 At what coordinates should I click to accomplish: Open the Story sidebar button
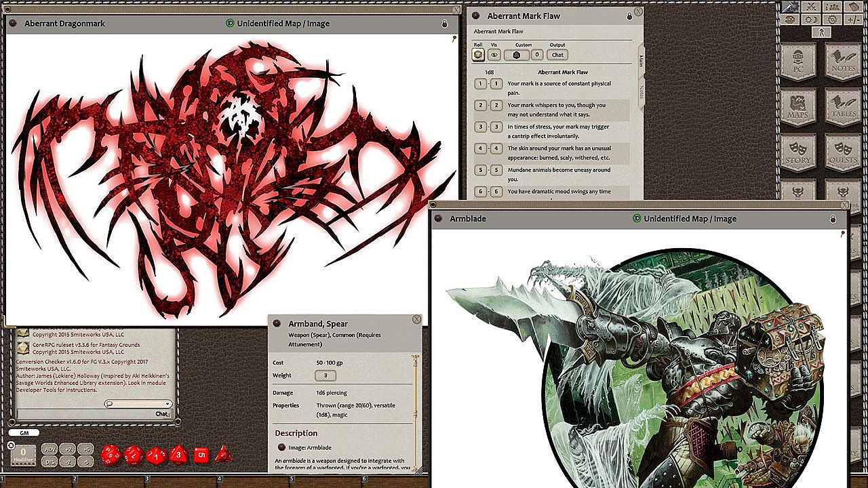799,152
